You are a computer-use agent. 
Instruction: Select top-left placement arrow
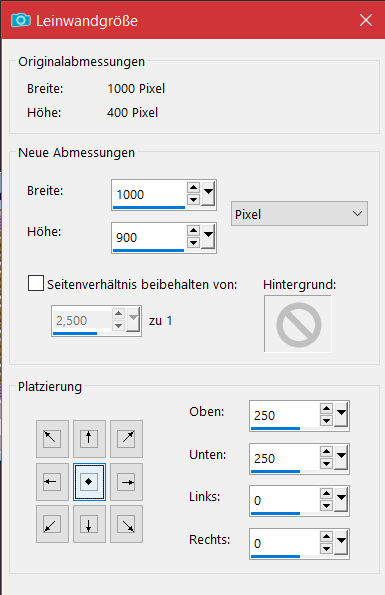[52, 439]
